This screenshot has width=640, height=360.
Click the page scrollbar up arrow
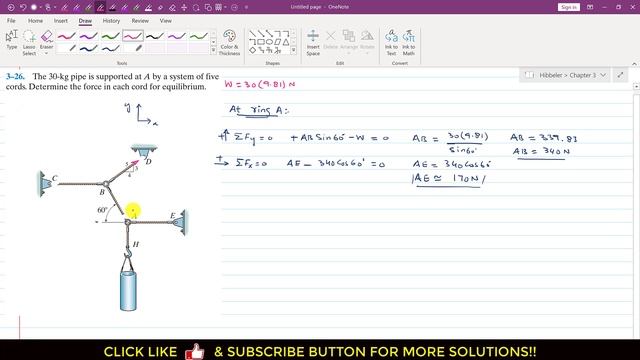636,87
